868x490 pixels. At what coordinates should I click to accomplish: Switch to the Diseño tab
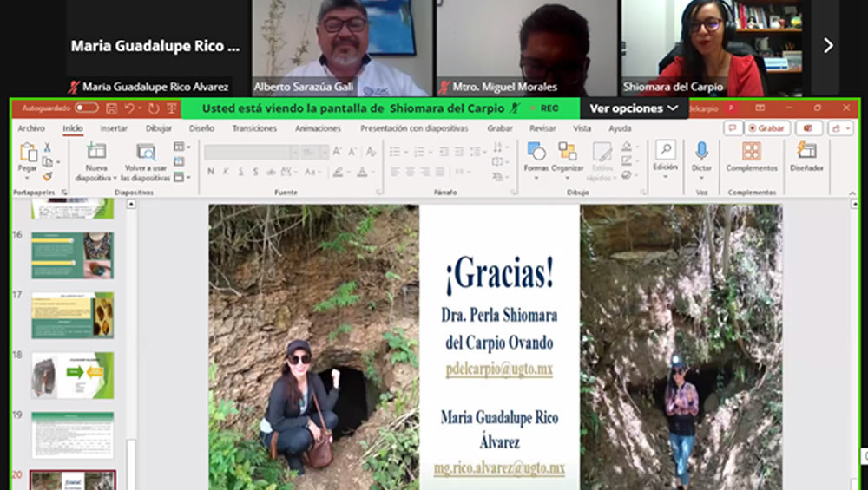click(x=201, y=128)
